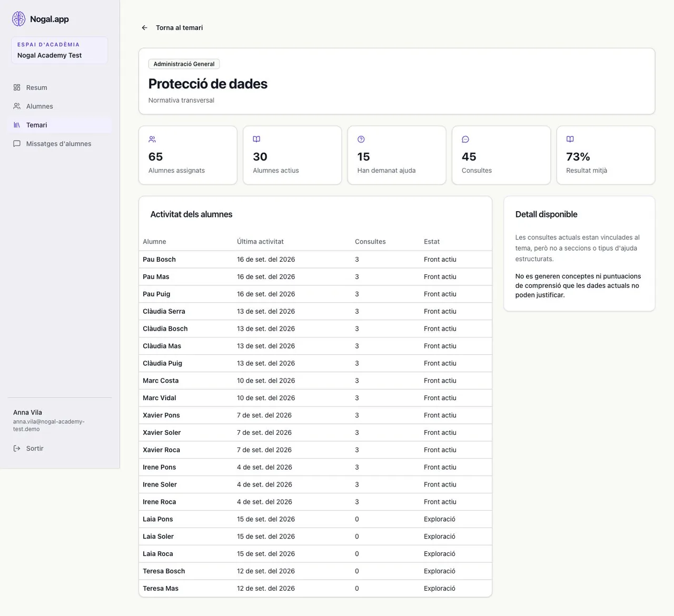Click the 73% Resultat mitjà stat card
This screenshot has height=616, width=674.
(x=606, y=155)
